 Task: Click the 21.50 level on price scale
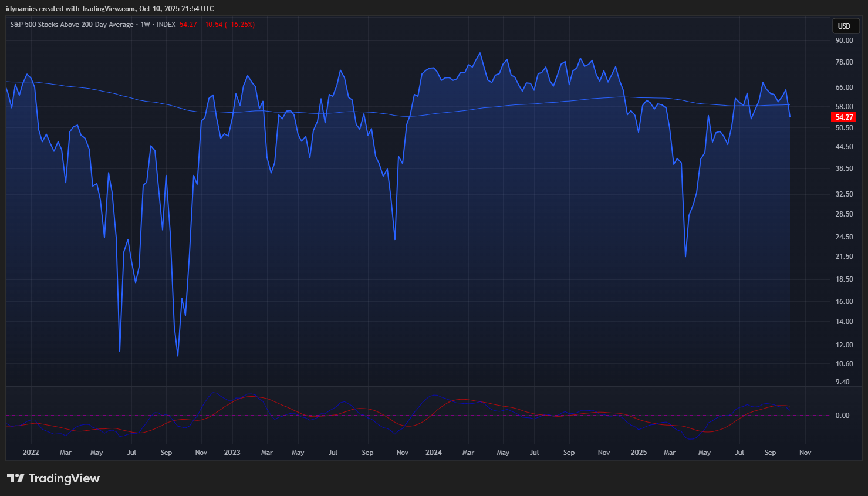click(844, 257)
